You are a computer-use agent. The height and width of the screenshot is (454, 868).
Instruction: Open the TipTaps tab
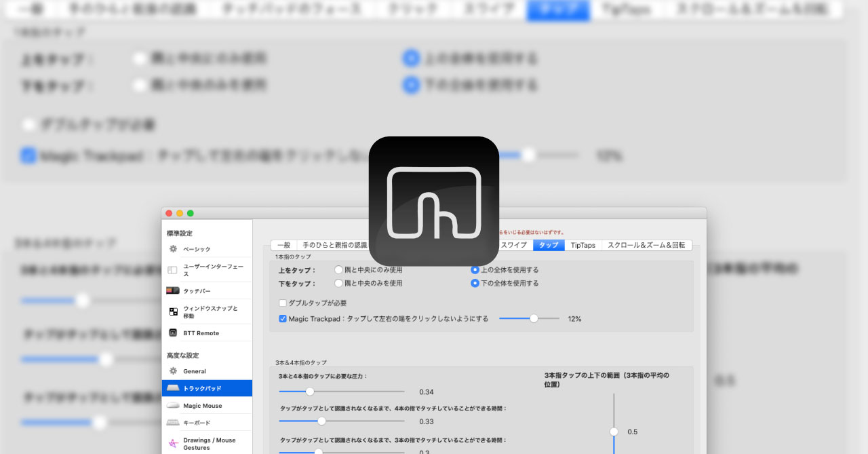(x=582, y=245)
